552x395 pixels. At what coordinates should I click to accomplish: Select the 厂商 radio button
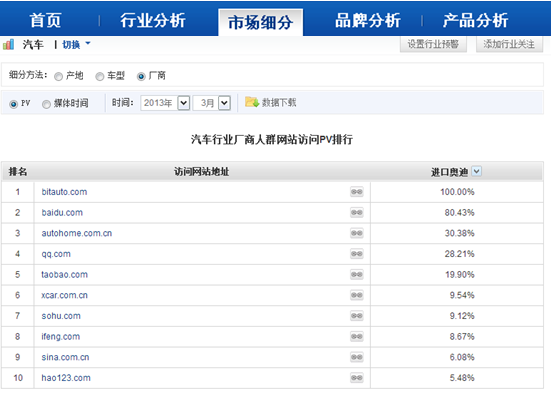coord(141,76)
